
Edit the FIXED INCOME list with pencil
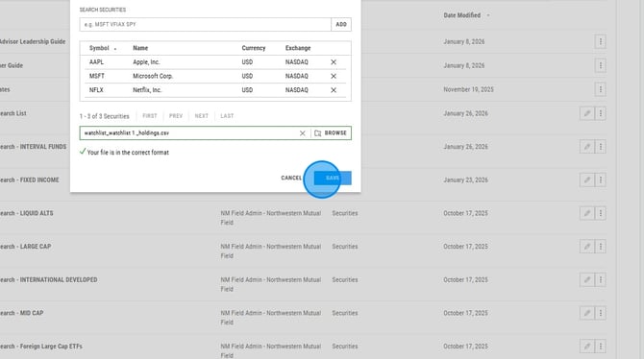click(587, 179)
